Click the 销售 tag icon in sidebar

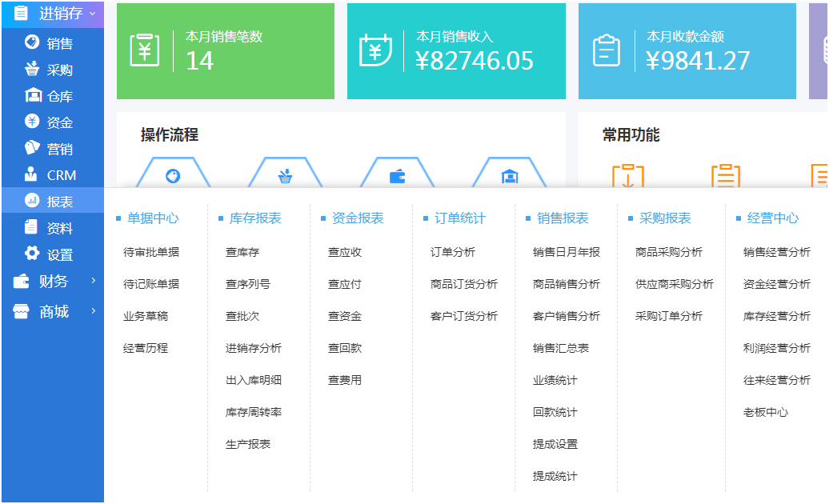[x=32, y=42]
